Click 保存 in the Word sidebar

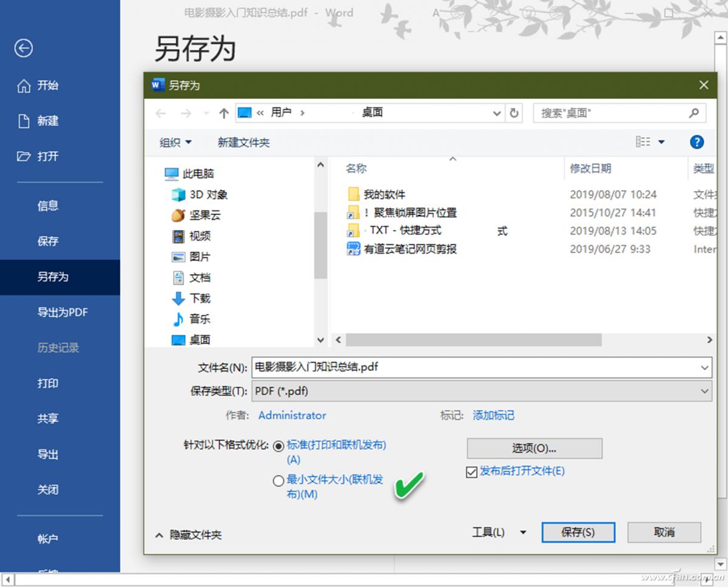point(48,242)
